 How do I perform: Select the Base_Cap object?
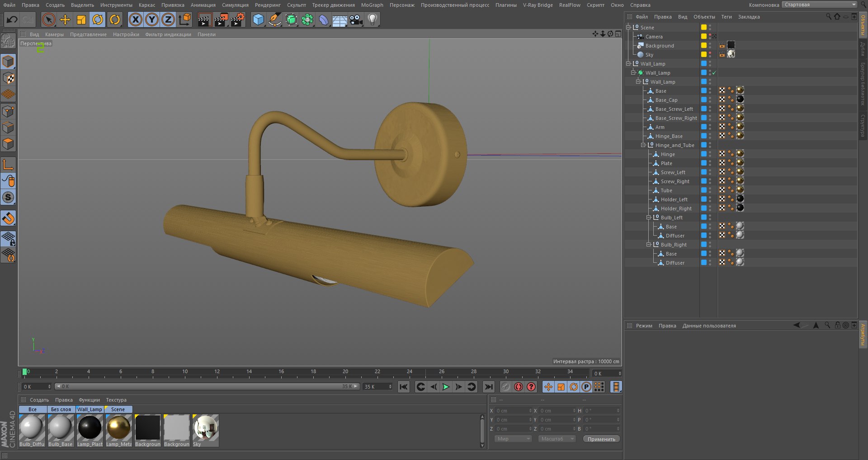tap(666, 100)
